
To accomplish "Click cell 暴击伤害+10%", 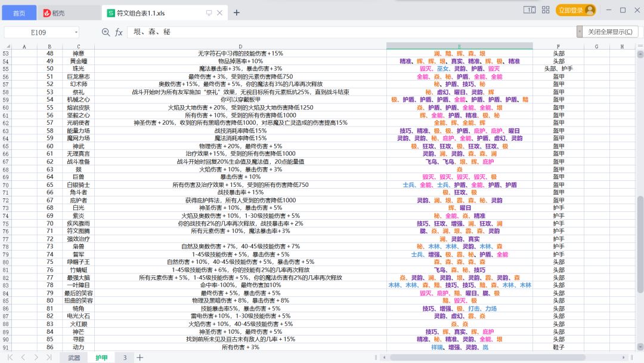I will (x=240, y=177).
